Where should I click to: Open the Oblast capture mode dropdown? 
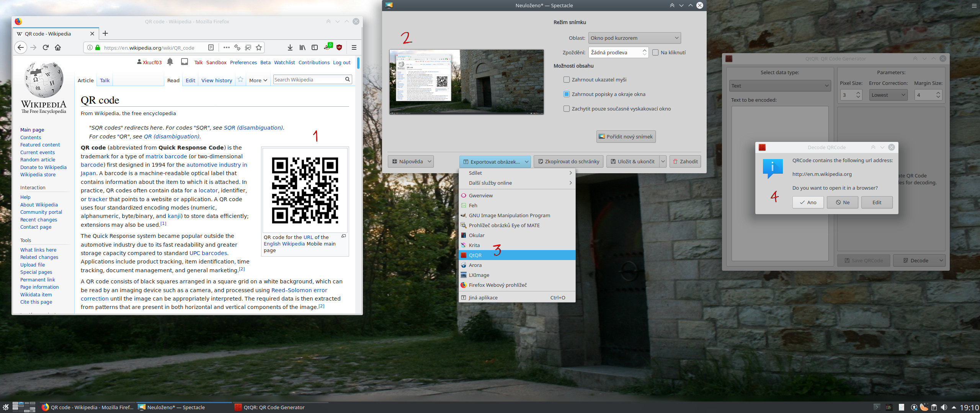click(634, 38)
